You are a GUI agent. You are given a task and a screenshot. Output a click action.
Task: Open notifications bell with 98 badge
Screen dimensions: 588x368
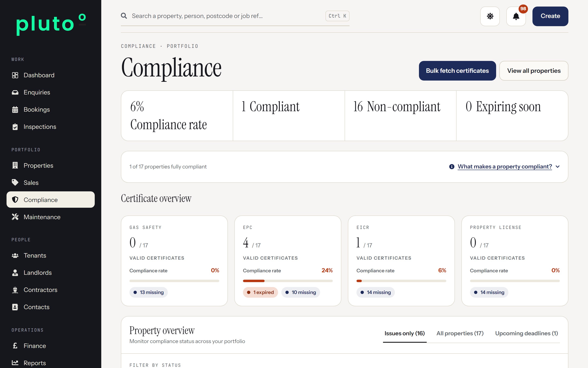pyautogui.click(x=516, y=16)
